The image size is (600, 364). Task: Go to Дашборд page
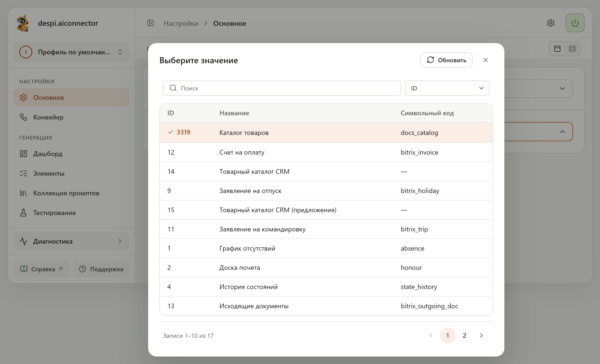(71, 154)
